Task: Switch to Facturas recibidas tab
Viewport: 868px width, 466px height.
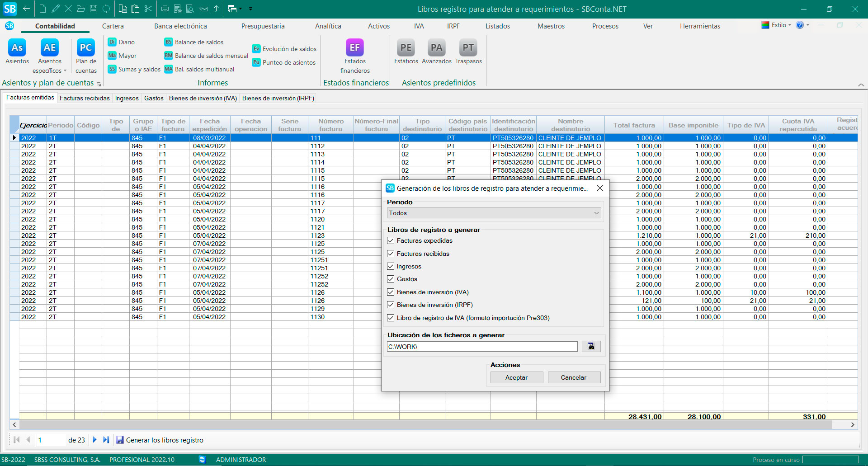Action: click(x=85, y=98)
